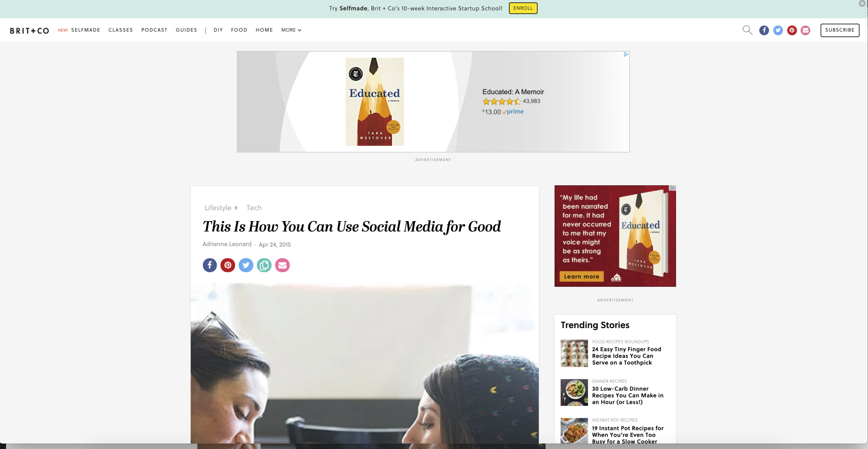Click the yellow ENROLL button
This screenshot has height=449, width=868.
(523, 8)
